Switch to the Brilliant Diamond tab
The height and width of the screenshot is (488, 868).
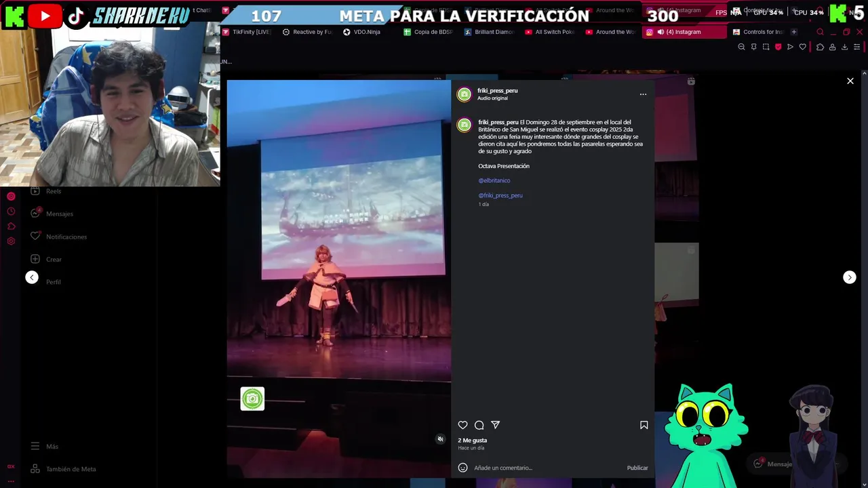(490, 32)
